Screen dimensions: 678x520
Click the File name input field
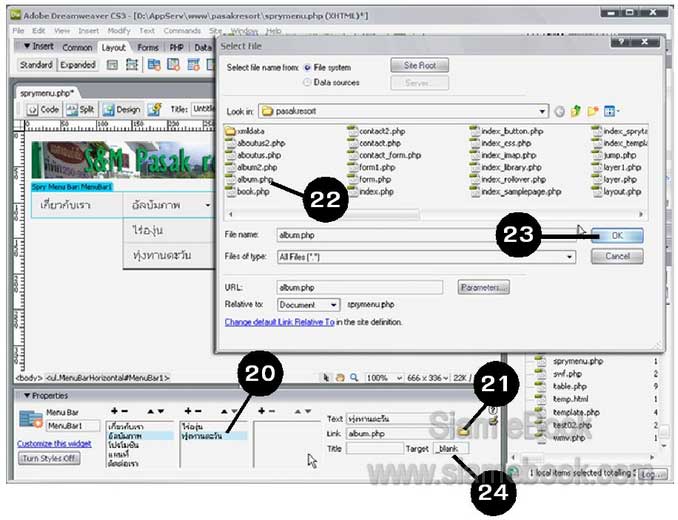coord(426,235)
